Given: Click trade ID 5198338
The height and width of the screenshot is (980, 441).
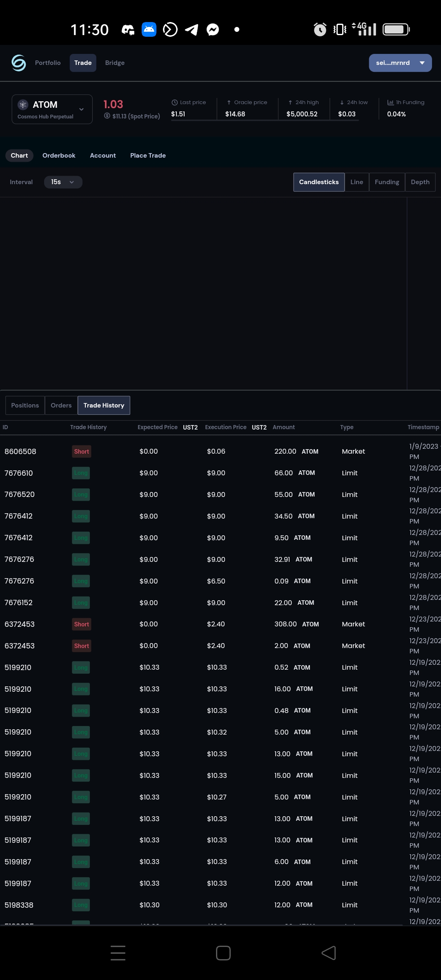Looking at the screenshot, I should (x=19, y=905).
